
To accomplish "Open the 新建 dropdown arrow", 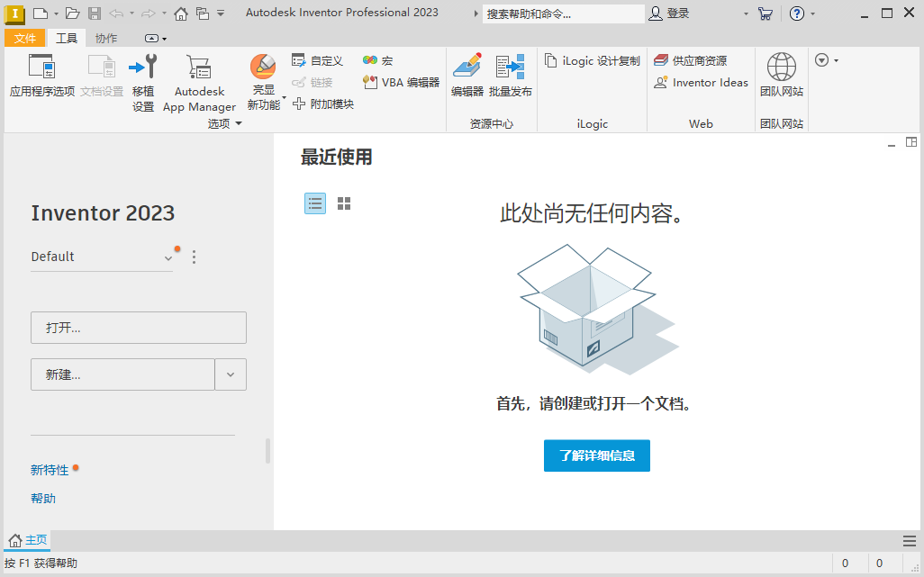I will (231, 374).
